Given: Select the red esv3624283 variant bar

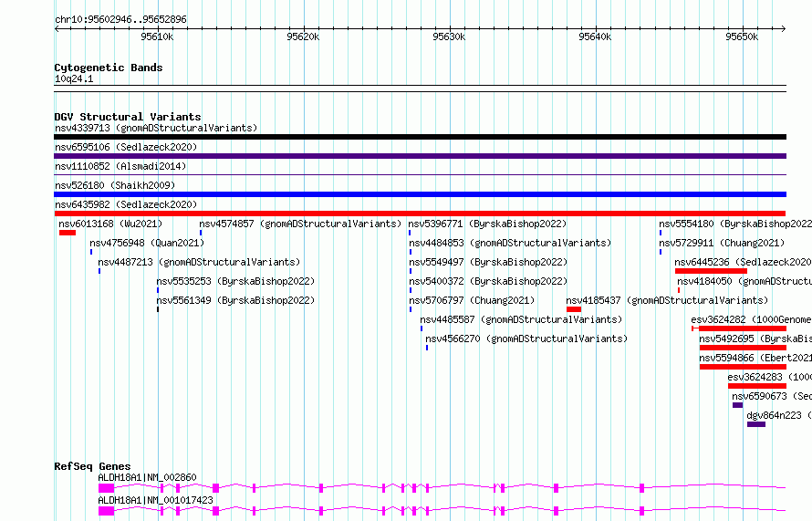Looking at the screenshot, I should (757, 386).
